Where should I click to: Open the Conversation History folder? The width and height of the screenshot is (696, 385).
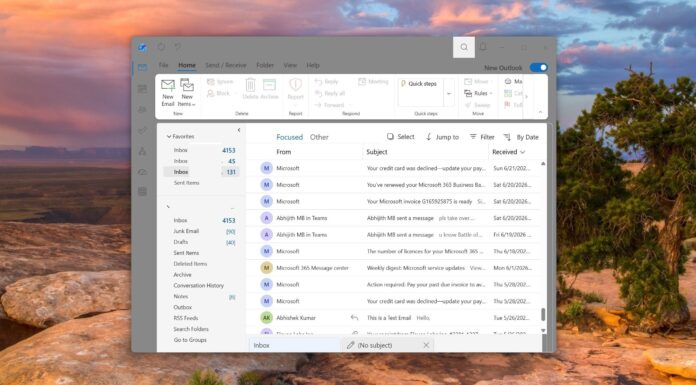198,286
